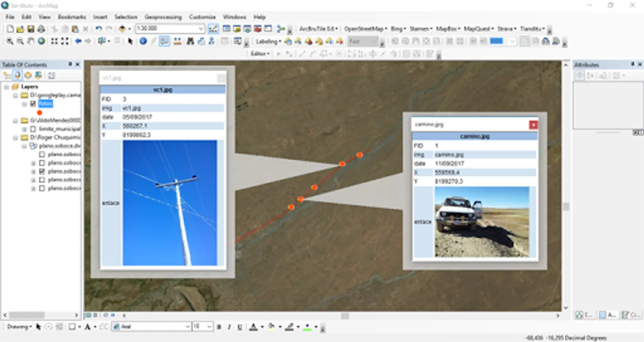644x342 pixels.
Task: Uncheck the fotos layer checkbox
Action: click(33, 104)
